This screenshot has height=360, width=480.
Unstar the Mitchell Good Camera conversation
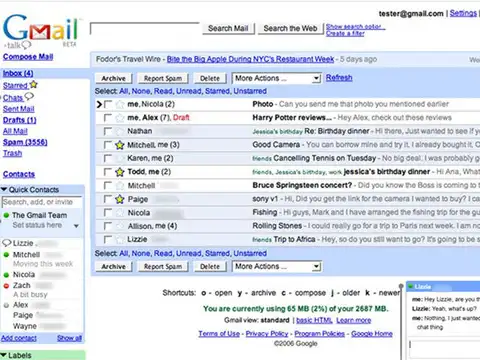[120, 145]
